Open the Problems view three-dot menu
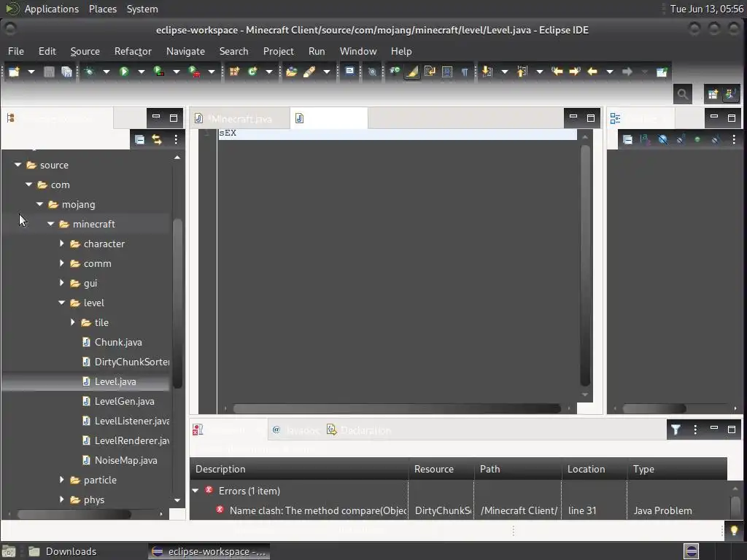This screenshot has width=747, height=560. click(695, 429)
